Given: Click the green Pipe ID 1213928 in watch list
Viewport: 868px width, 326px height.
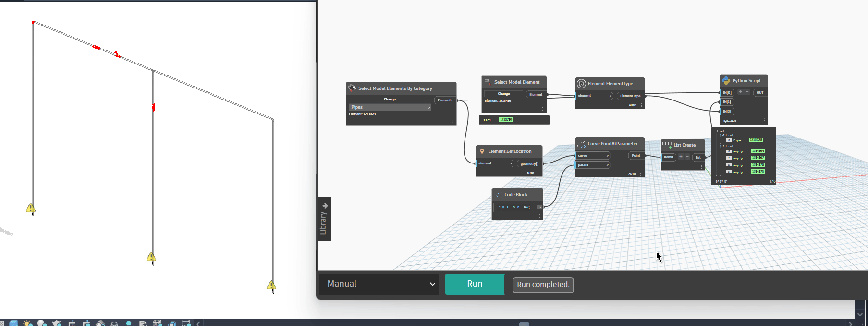Looking at the screenshot, I should 756,140.
